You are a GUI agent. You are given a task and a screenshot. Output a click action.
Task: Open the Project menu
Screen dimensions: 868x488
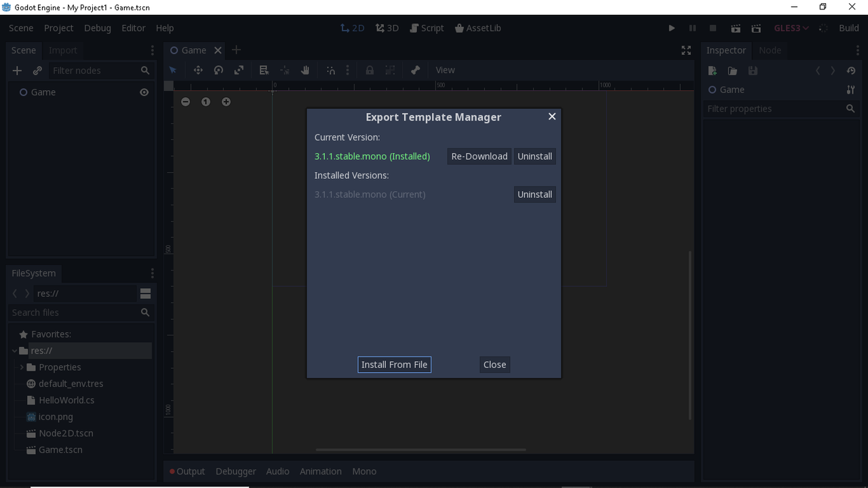click(x=58, y=28)
